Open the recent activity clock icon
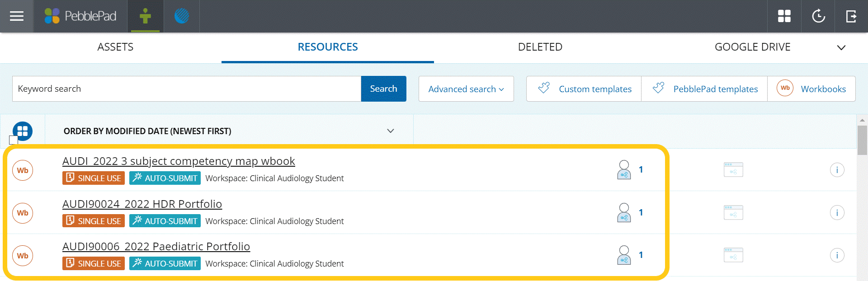The image size is (868, 281). click(x=818, y=16)
